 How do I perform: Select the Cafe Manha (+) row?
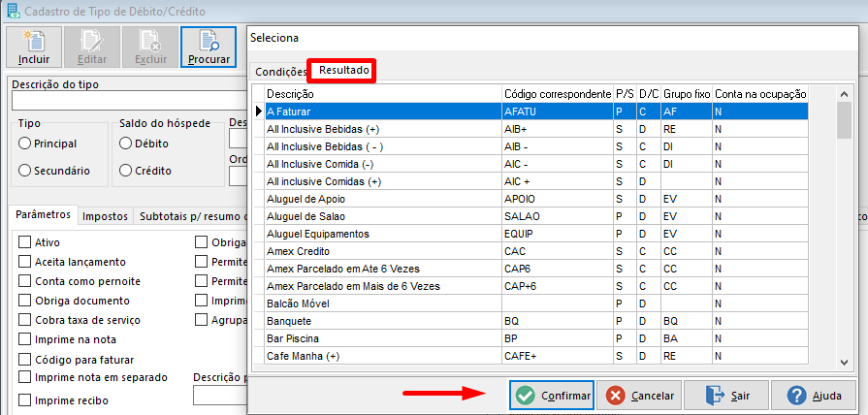(x=537, y=357)
